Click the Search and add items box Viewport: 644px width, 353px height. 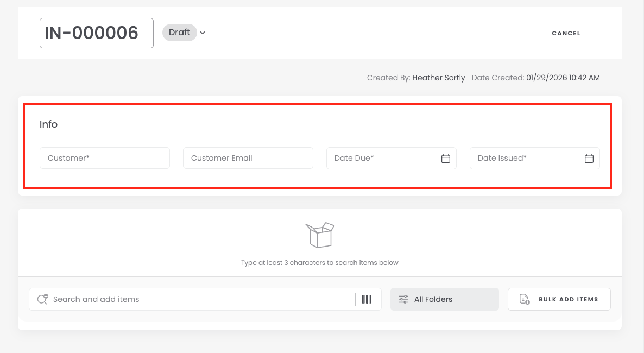coord(201,299)
